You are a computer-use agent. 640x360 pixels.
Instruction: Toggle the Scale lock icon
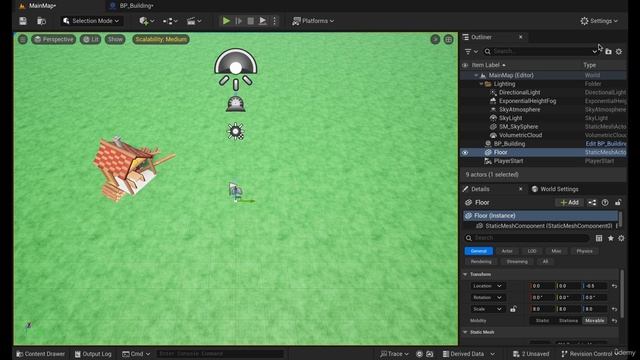513,309
